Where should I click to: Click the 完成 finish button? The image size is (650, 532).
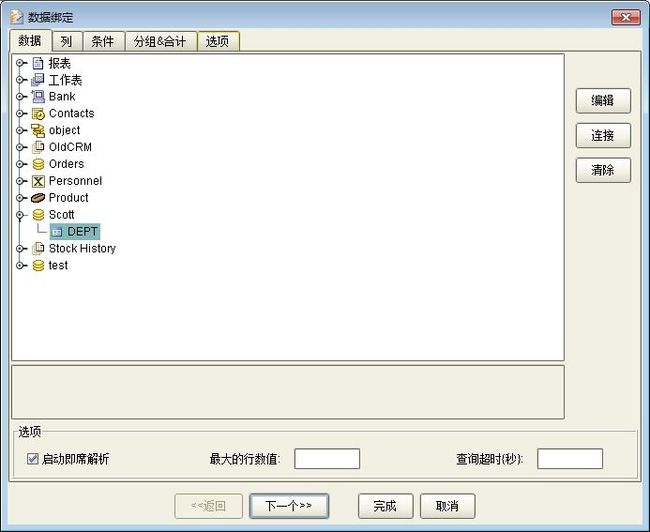click(x=386, y=506)
